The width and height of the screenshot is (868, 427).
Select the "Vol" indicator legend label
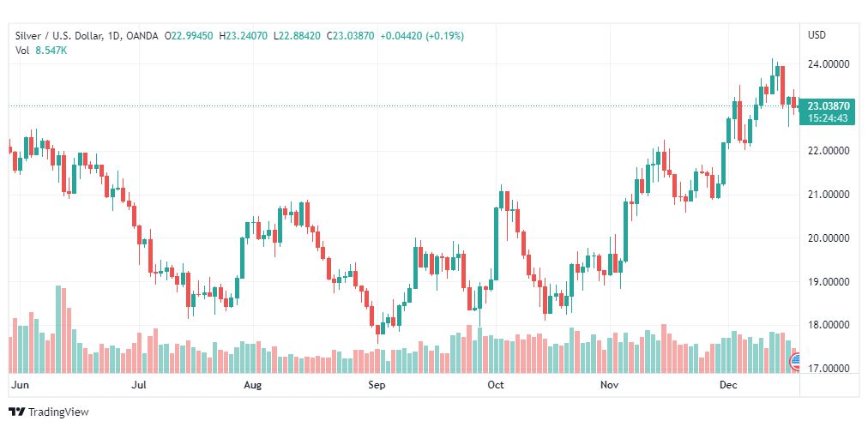click(x=22, y=50)
